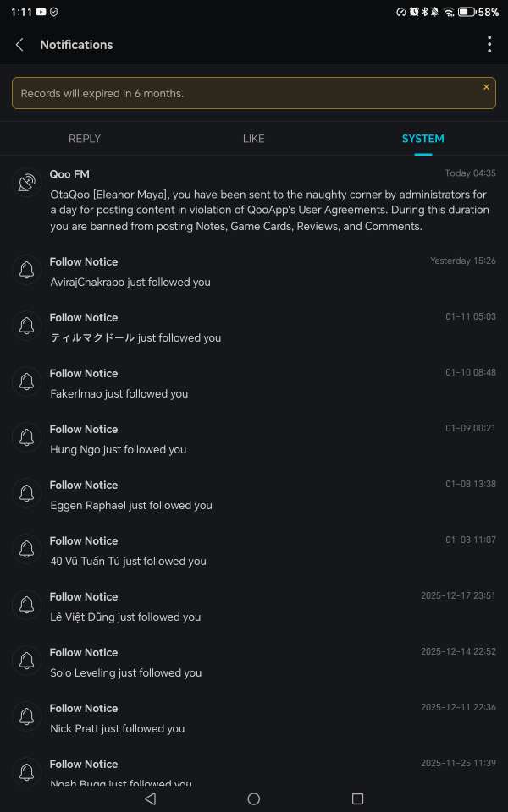Tap the bell icon beside Lê Việt Dũng's notice
The image size is (508, 812).
click(27, 605)
